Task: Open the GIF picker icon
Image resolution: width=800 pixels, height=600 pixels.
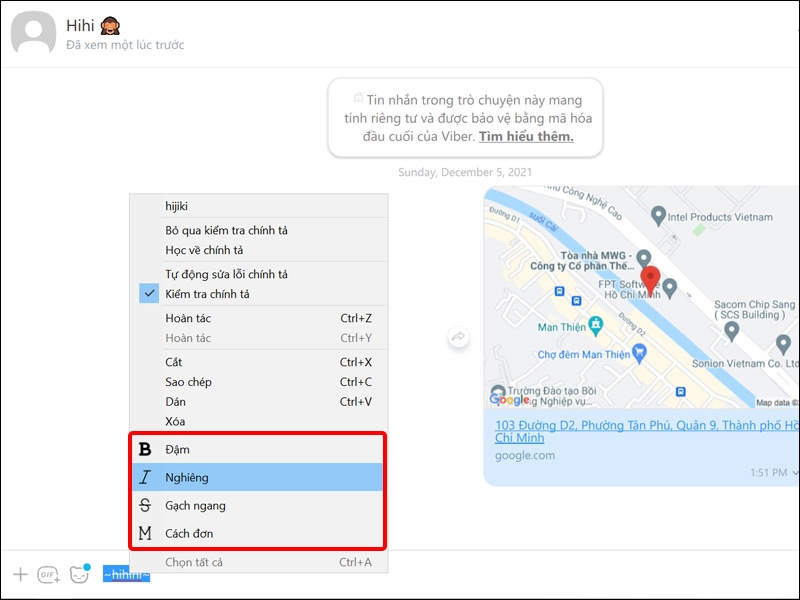Action: [x=48, y=575]
